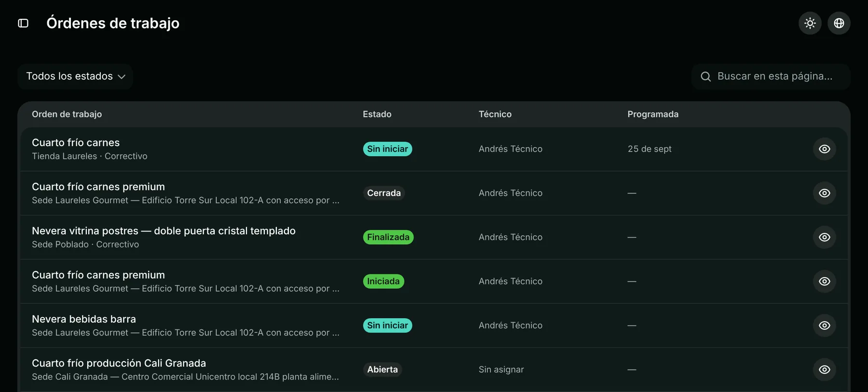
Task: Click 'Tienda Laureles · Correctivo' subtitle
Action: click(90, 156)
